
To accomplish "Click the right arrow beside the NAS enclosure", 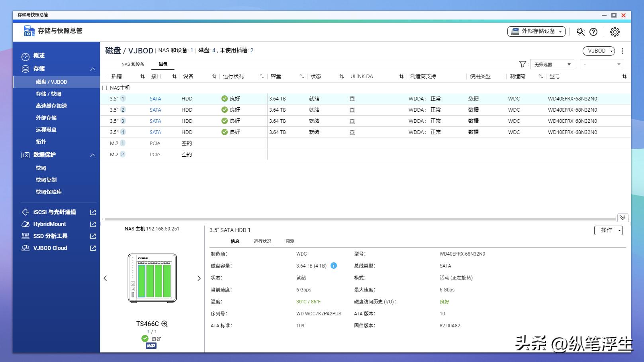I will click(199, 278).
